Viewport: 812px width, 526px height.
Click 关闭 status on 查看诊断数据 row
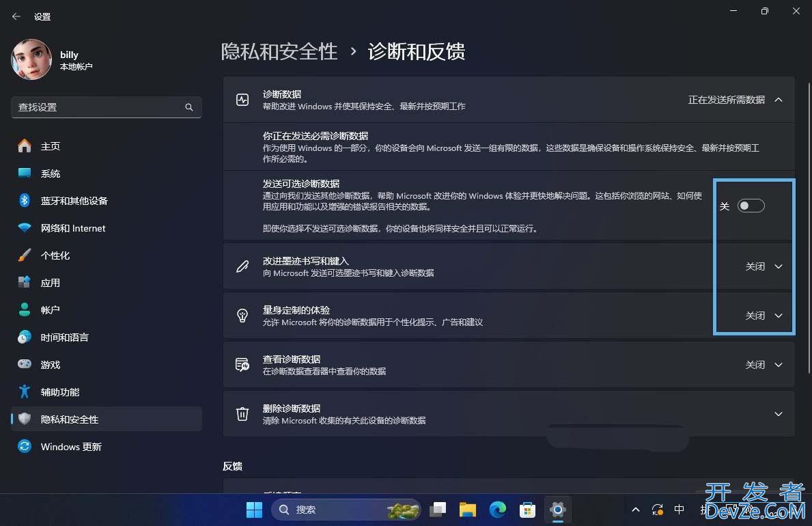tap(755, 365)
